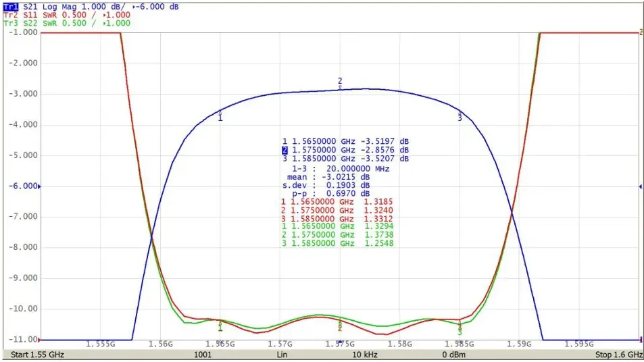Click green S22 readout value 1.3294

pyautogui.click(x=378, y=226)
